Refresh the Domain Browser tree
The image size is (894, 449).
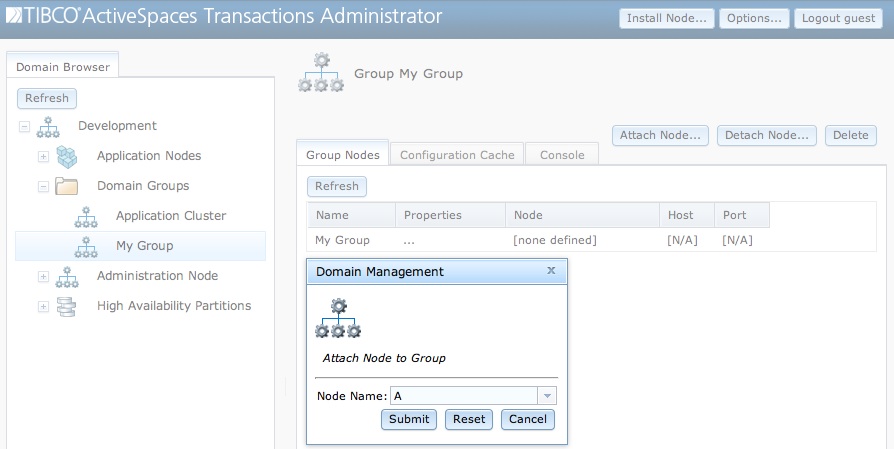pos(47,98)
